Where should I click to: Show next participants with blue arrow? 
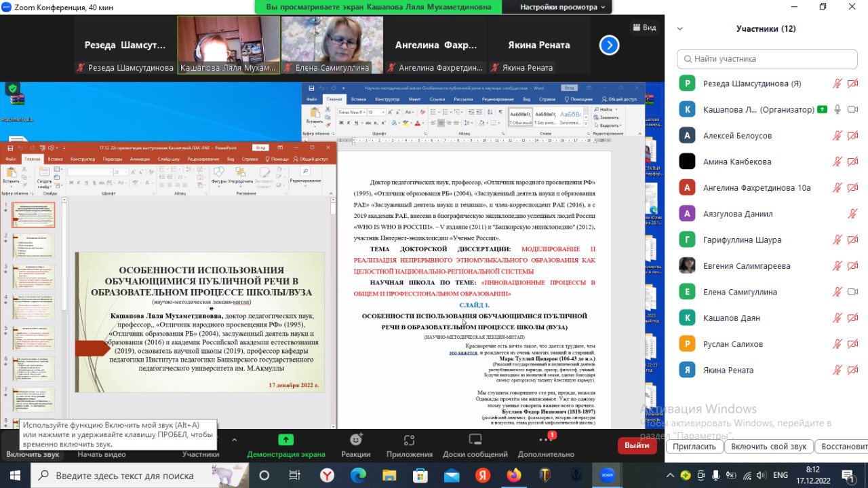click(609, 45)
